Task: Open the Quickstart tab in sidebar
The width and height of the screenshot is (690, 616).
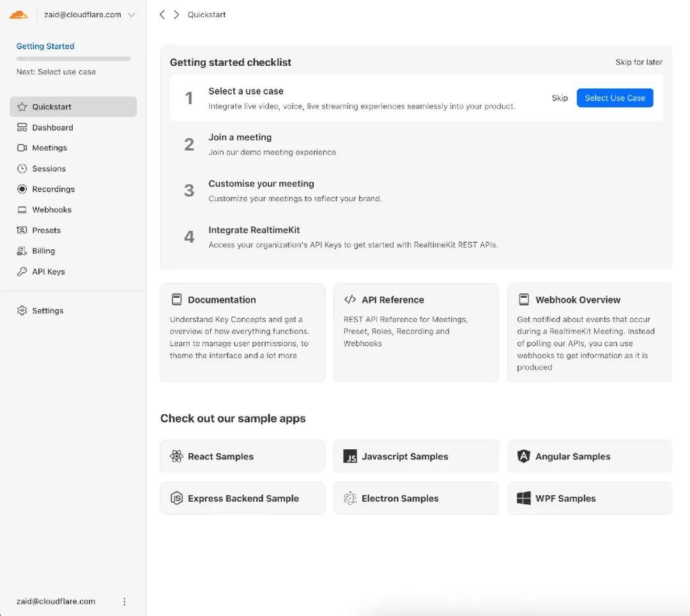Action: 52,107
